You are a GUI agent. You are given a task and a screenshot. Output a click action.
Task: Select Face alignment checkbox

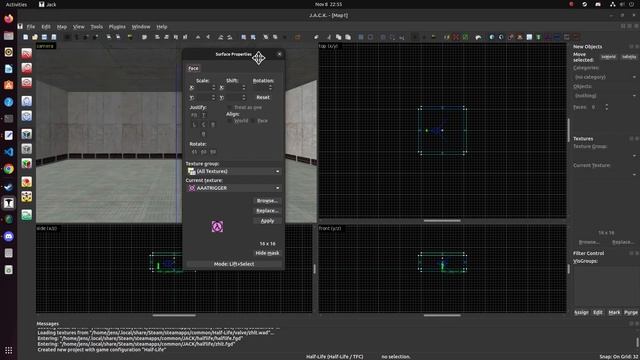(x=253, y=121)
